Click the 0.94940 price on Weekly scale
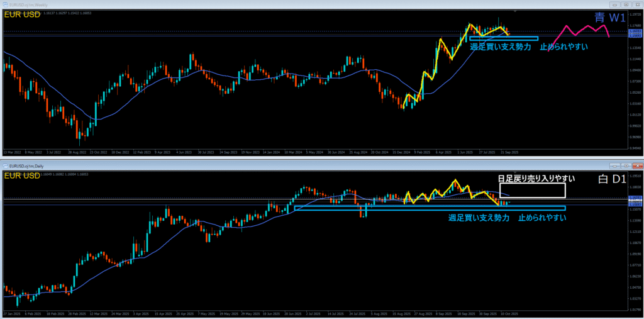 635,148
